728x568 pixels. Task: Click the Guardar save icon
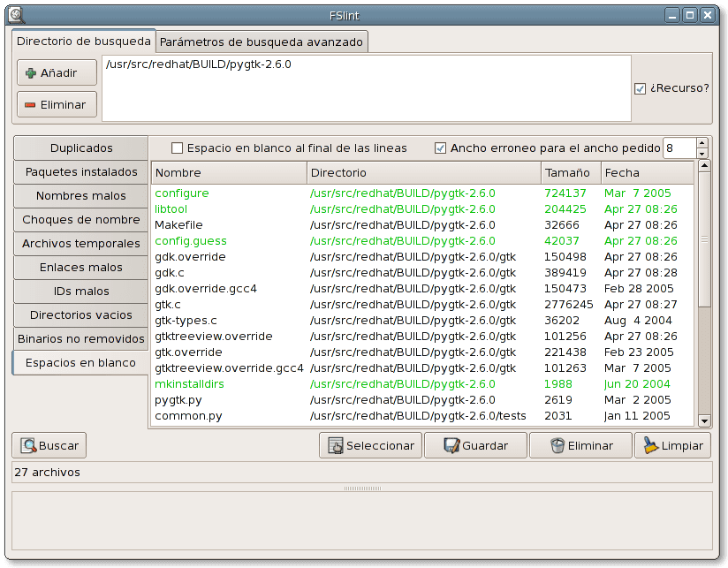[451, 446]
